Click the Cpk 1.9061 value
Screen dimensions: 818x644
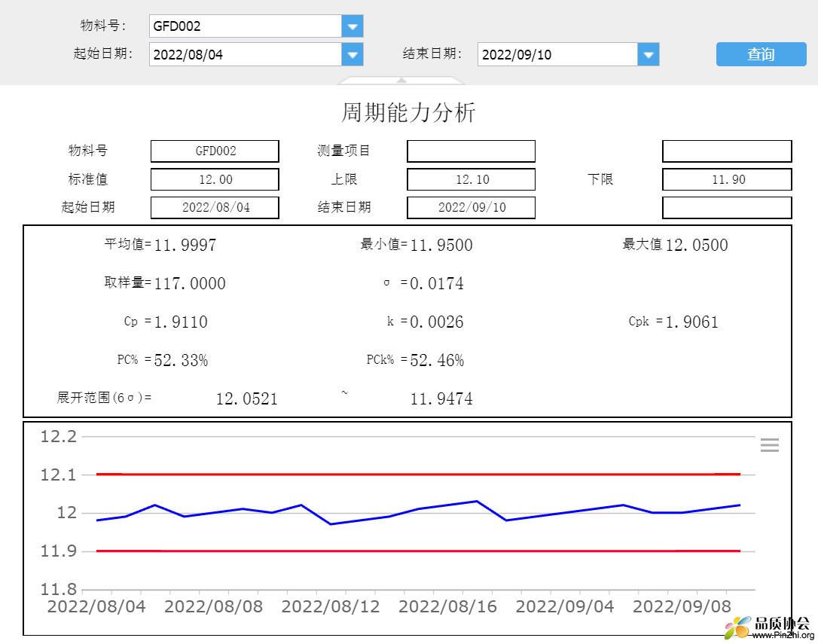[692, 322]
